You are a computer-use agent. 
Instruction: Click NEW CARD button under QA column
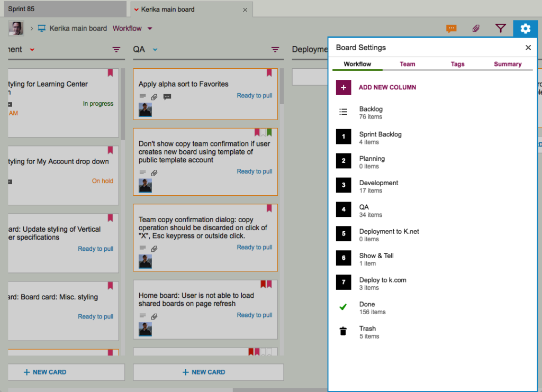208,372
